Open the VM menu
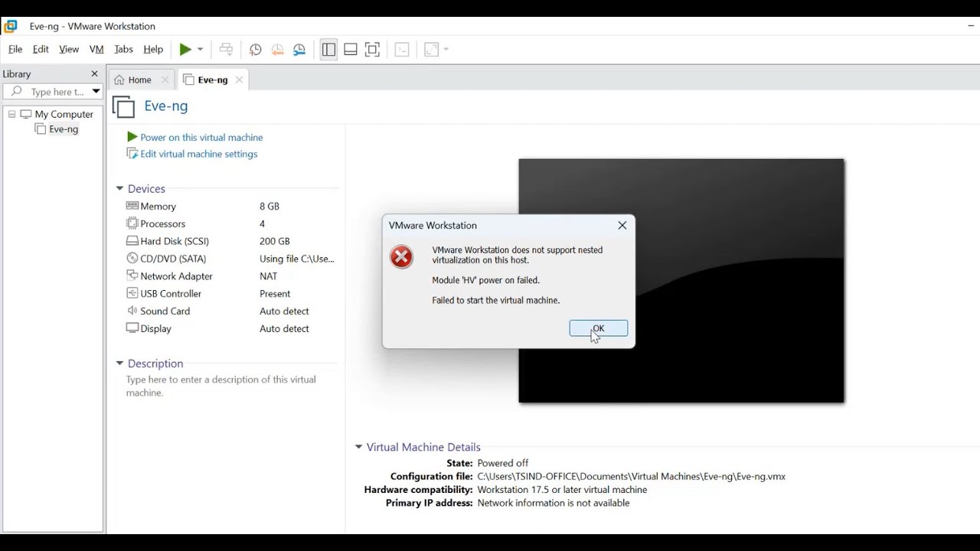The image size is (980, 551). (x=96, y=49)
